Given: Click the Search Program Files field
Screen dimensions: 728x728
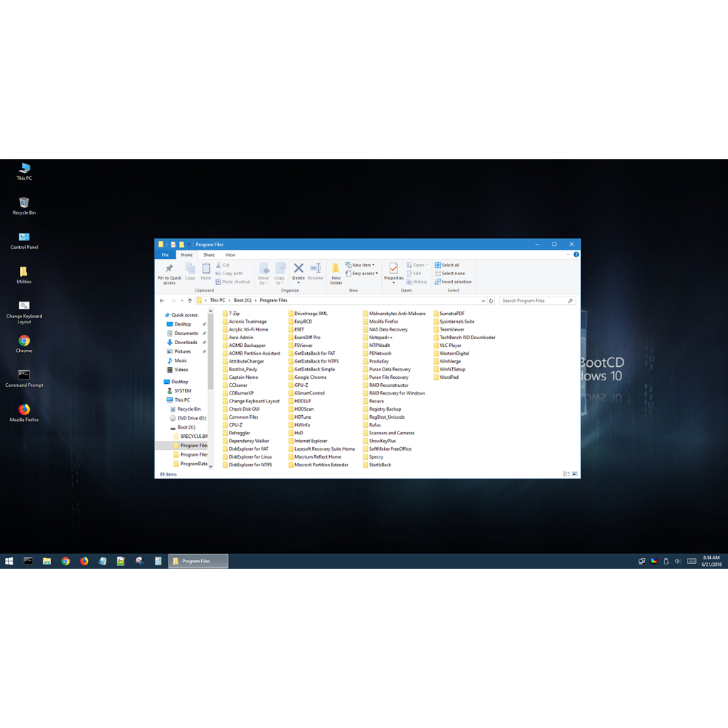Looking at the screenshot, I should pyautogui.click(x=537, y=301).
